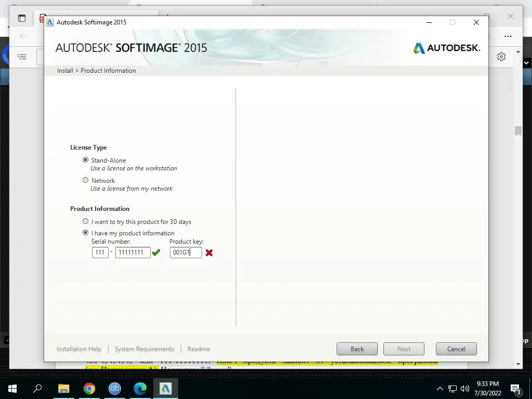Open the Installation Help link
The image size is (532, 399).
click(79, 349)
